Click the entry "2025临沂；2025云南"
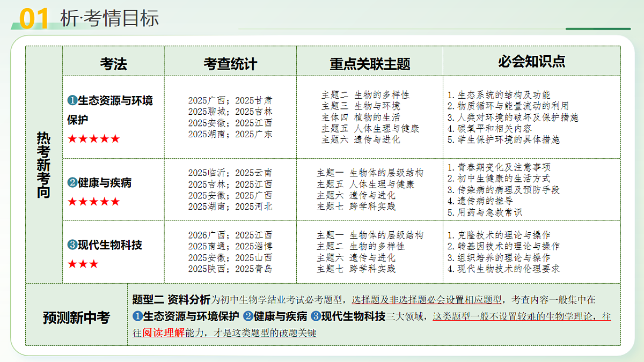644x362 pixels. click(230, 173)
